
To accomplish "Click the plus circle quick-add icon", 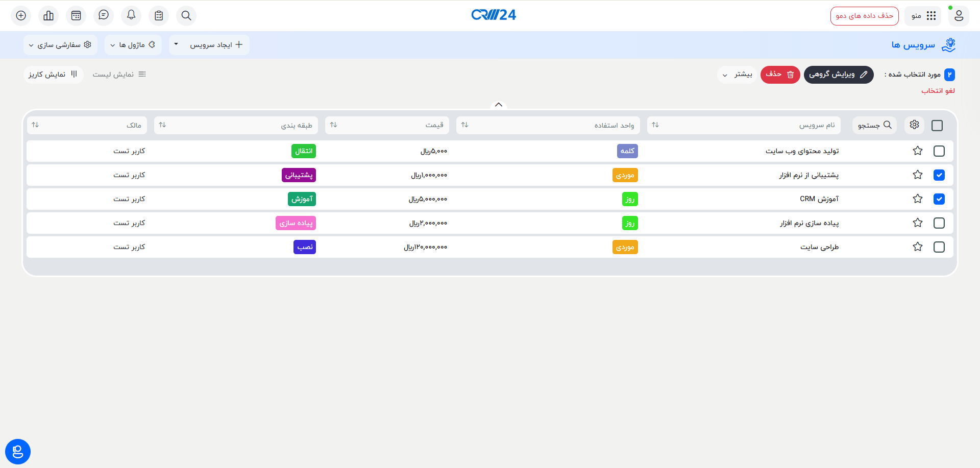I will [21, 16].
